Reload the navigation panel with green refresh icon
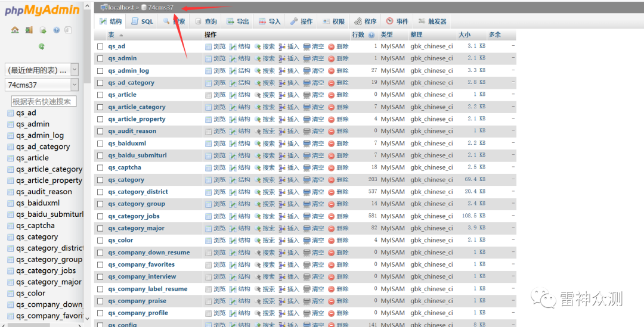Image resolution: width=644 pixels, height=327 pixels. (x=42, y=47)
